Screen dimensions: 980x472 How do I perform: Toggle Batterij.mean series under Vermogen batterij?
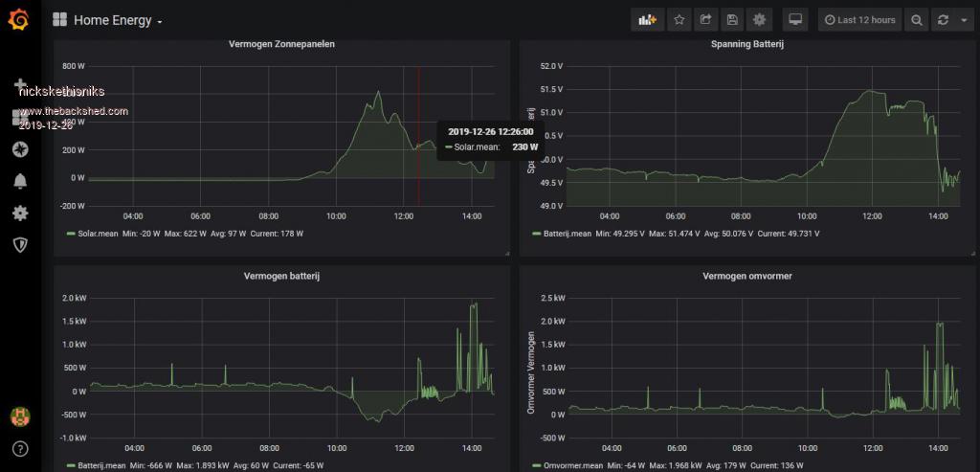click(x=100, y=466)
